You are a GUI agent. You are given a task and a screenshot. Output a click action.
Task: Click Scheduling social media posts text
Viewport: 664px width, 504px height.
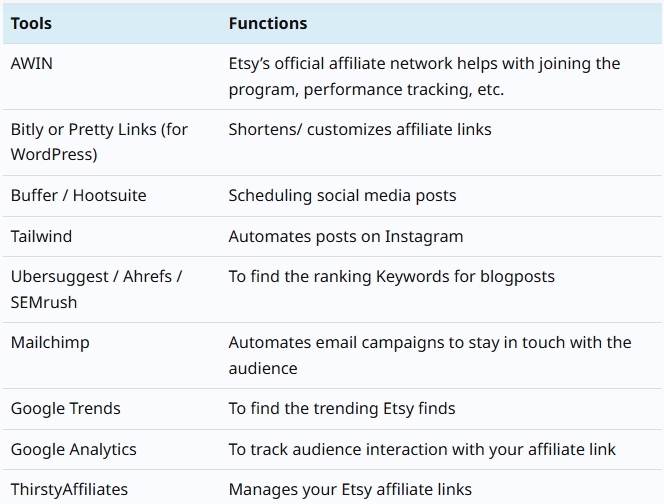tap(342, 195)
